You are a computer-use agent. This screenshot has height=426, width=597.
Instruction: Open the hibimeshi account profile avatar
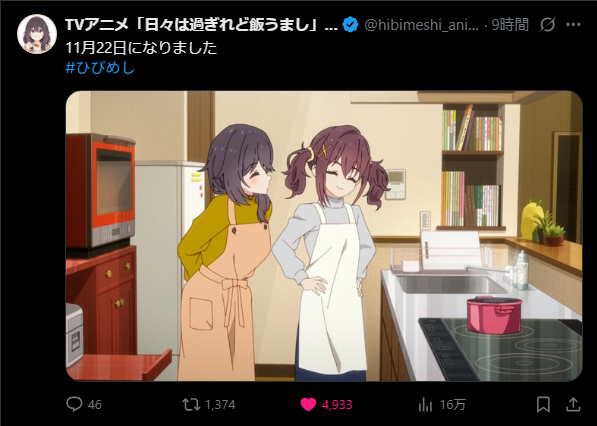(x=37, y=34)
